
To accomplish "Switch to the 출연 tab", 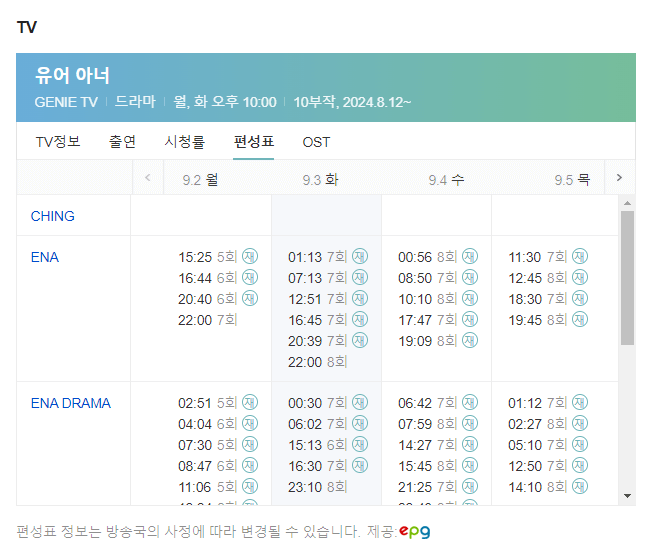I will click(122, 142).
